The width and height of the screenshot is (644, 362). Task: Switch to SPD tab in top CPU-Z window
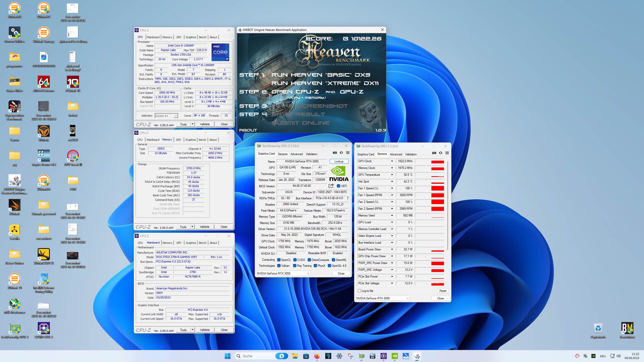[x=179, y=37]
